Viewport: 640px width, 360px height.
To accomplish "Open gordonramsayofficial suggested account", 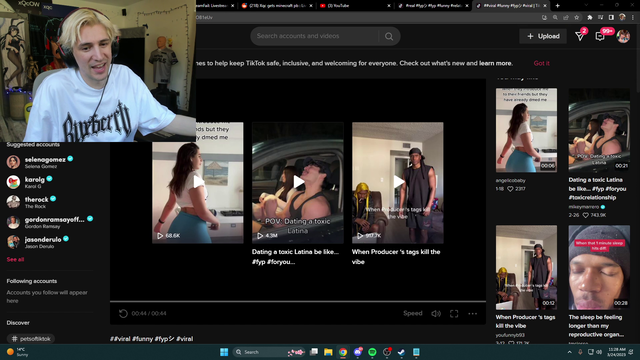I will point(49,222).
